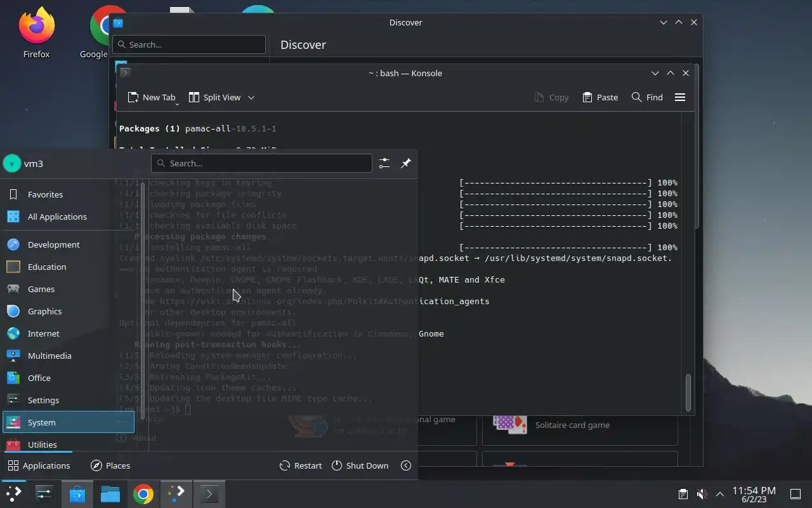Image resolution: width=812 pixels, height=508 pixels.
Task: Open the New Tab dropdown arrow
Action: tap(178, 103)
